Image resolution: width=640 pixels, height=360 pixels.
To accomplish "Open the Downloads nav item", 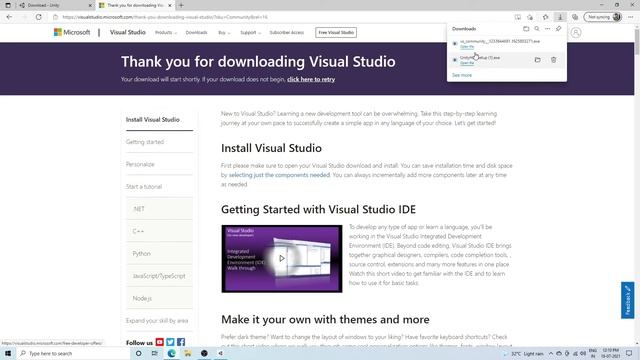I will [196, 33].
